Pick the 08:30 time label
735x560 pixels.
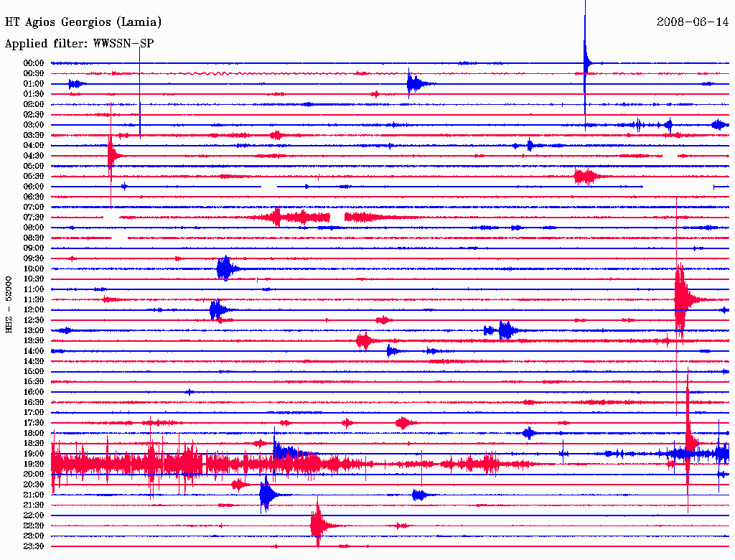click(x=34, y=238)
